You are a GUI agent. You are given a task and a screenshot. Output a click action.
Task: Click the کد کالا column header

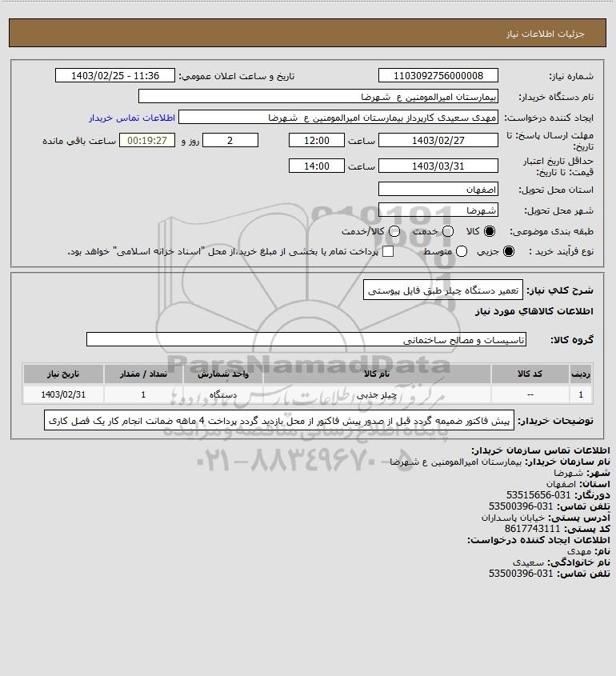point(530,374)
